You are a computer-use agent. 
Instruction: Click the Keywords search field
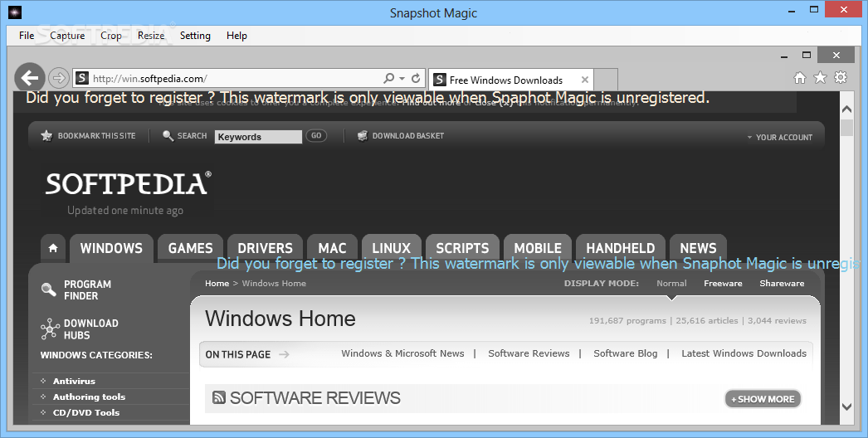[x=259, y=137]
